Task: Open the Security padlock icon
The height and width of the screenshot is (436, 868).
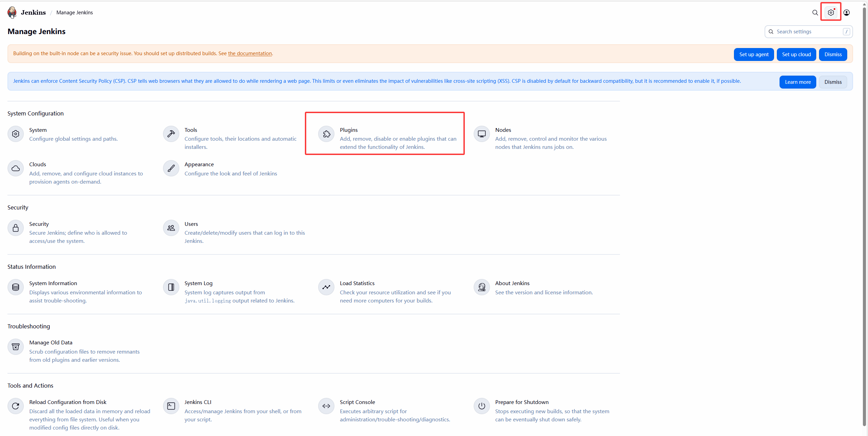Action: pyautogui.click(x=16, y=228)
